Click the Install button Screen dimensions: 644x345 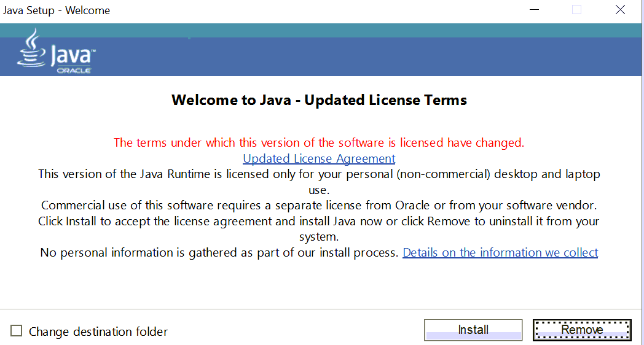pyautogui.click(x=473, y=330)
